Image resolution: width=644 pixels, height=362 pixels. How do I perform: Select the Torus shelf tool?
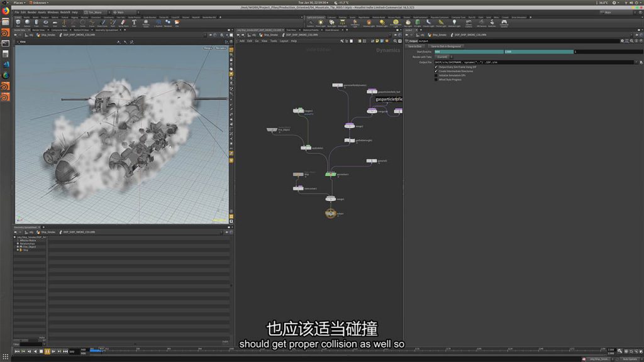(x=45, y=23)
